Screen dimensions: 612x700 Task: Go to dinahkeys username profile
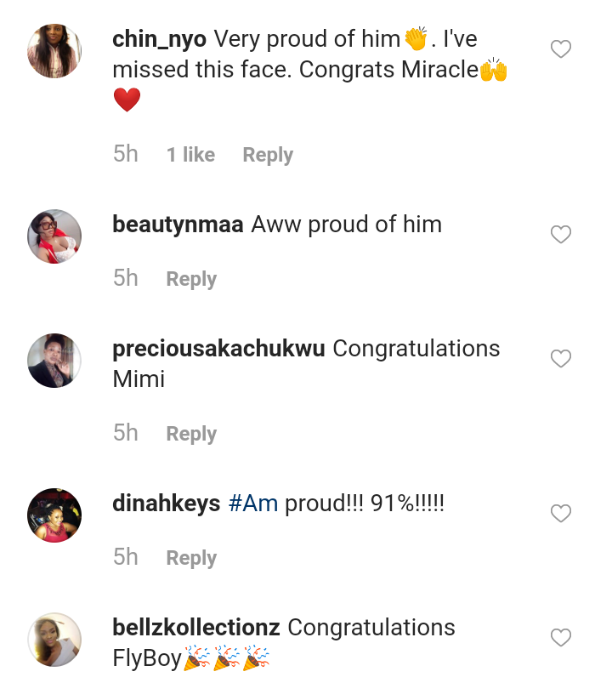click(167, 504)
